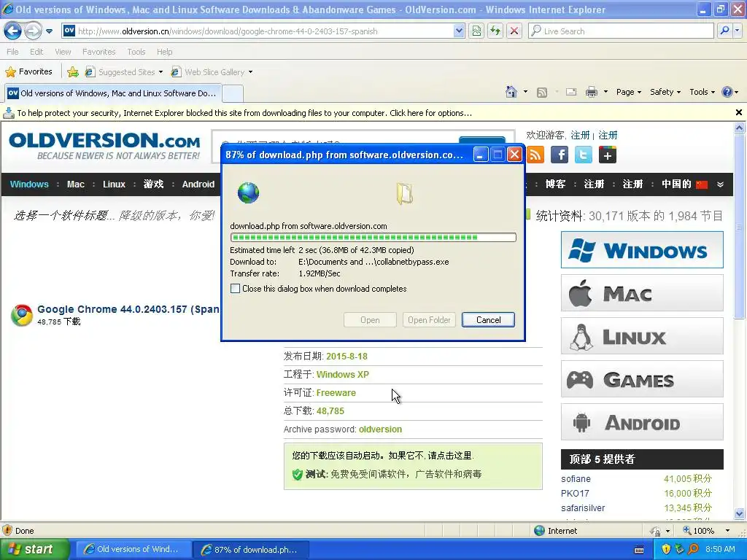Click the Google Chrome logo icon
The width and height of the screenshot is (747, 560).
(22, 315)
